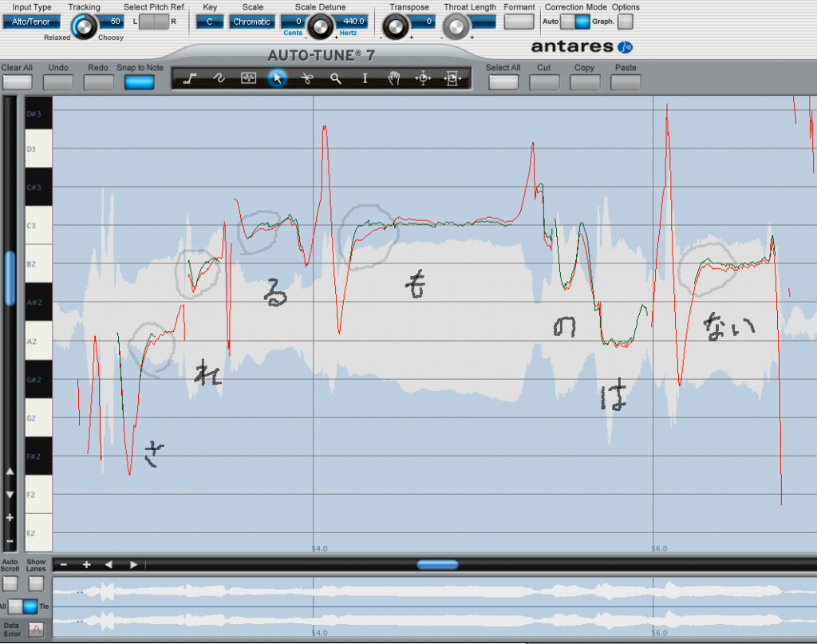Screen dimensions: 817x644
Task: Click horizontal zoom in plus button
Action: coord(86,564)
